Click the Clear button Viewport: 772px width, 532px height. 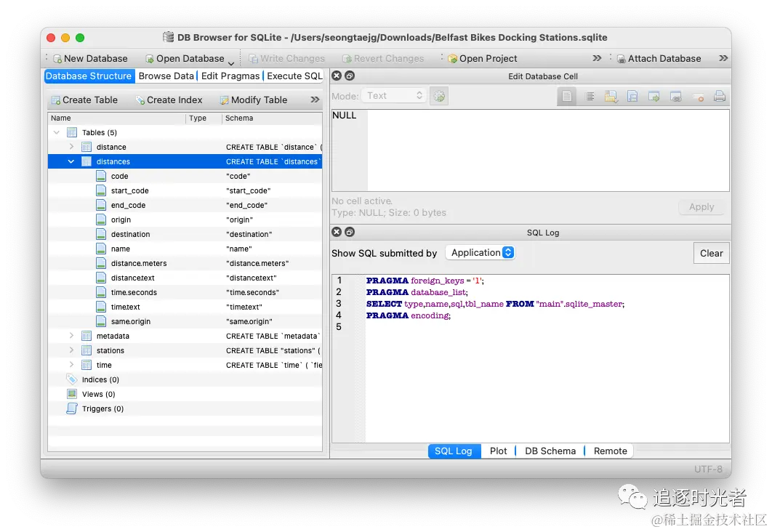click(x=712, y=253)
